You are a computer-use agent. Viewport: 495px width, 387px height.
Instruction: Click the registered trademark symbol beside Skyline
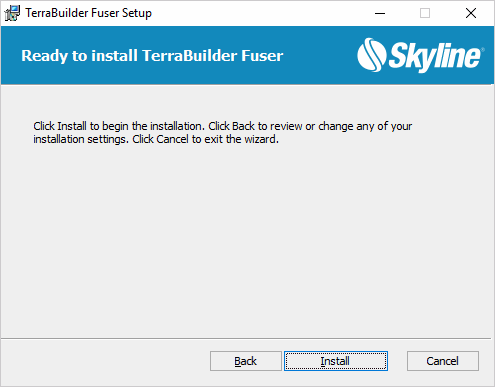tap(483, 50)
